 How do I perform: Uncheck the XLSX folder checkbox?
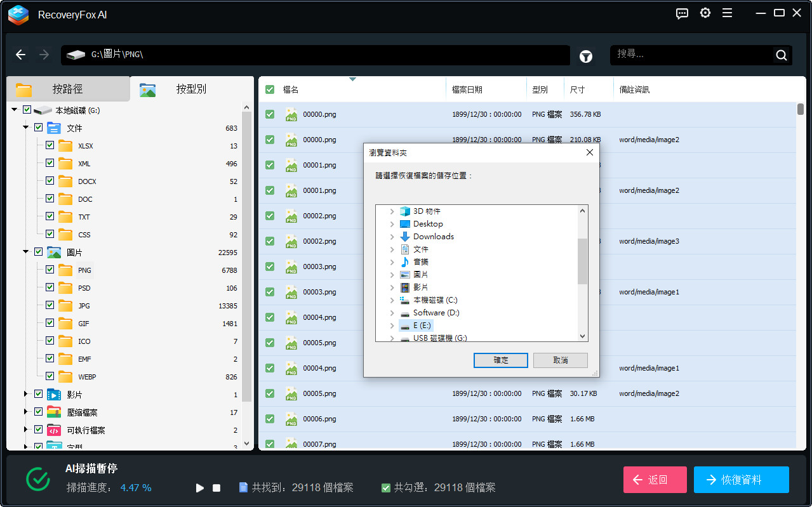coord(50,146)
